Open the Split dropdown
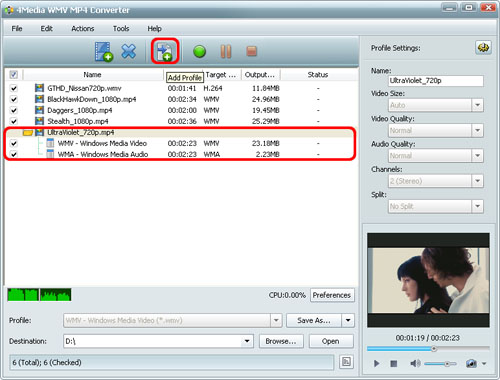500x380 pixels. (x=477, y=206)
